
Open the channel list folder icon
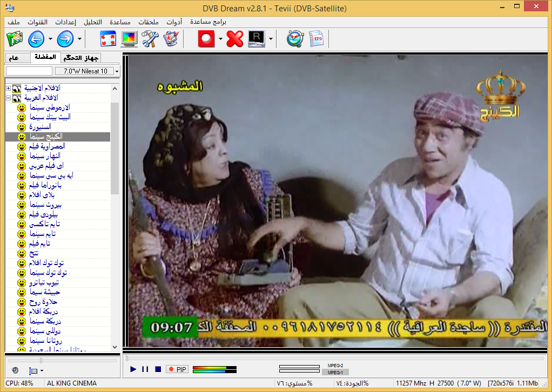(15, 39)
